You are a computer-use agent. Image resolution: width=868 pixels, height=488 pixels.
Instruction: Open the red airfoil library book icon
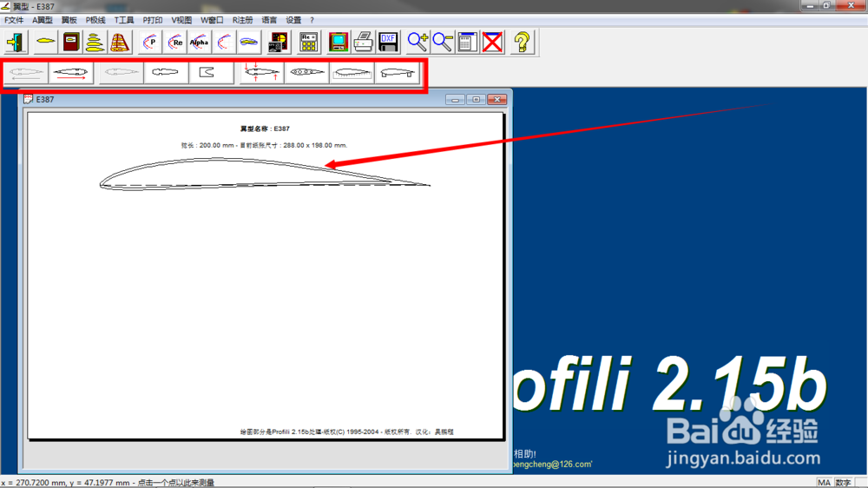pyautogui.click(x=71, y=42)
